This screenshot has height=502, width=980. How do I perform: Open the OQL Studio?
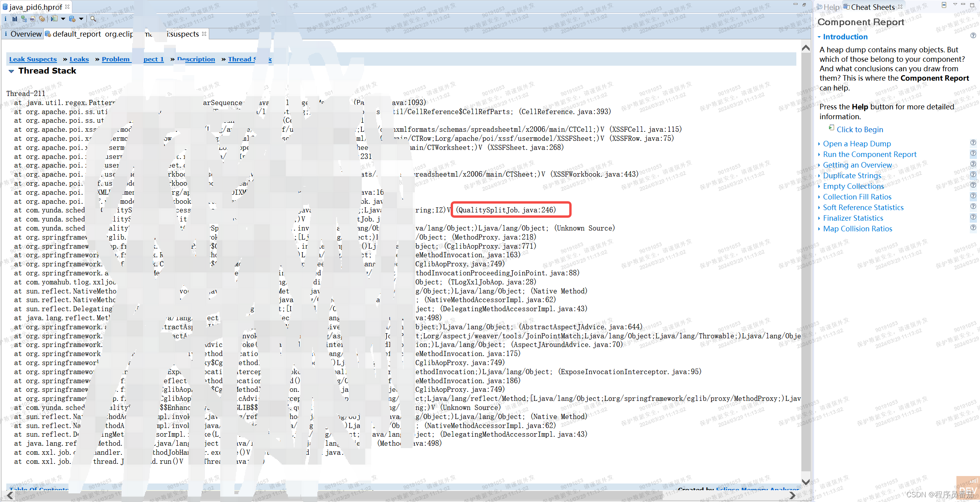click(x=33, y=19)
